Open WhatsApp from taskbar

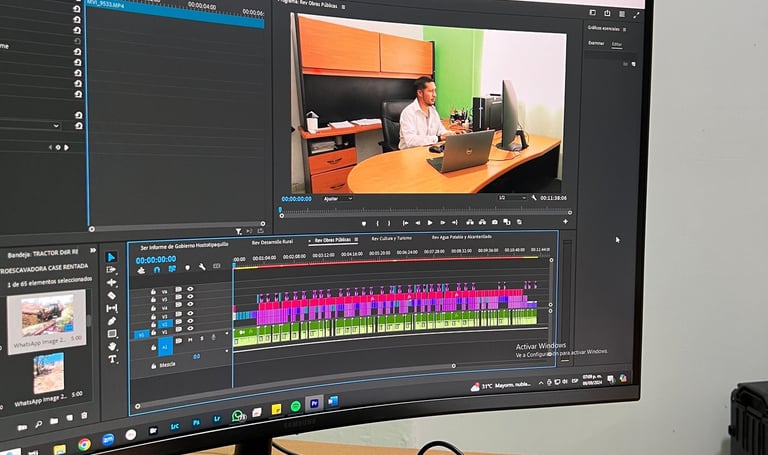(237, 416)
